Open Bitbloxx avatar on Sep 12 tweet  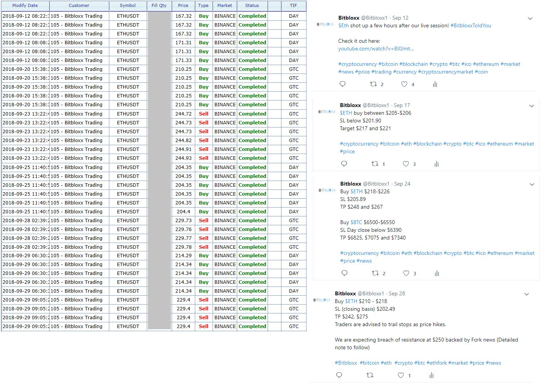(325, 24)
